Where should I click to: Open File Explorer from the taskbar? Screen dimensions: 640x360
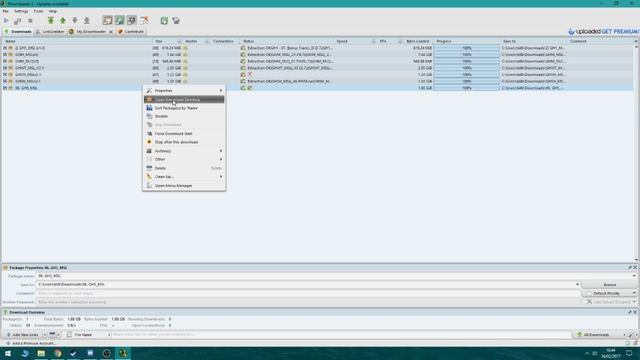click(x=41, y=353)
